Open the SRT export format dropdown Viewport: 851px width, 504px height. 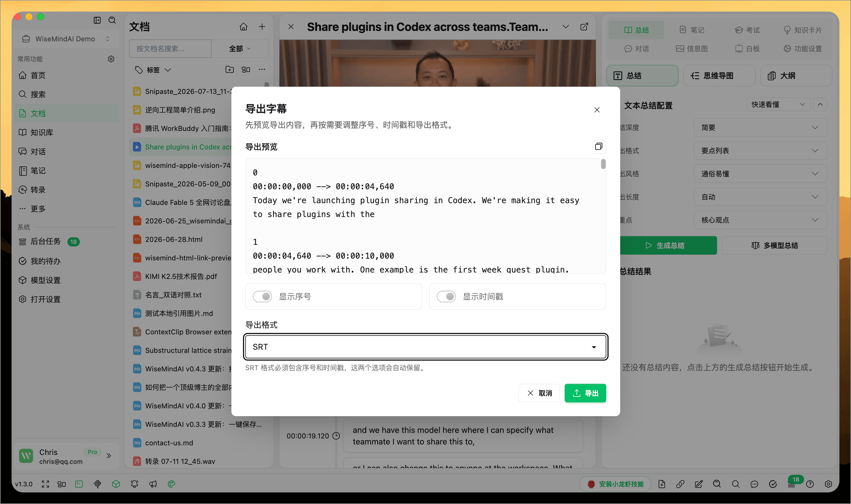(425, 347)
